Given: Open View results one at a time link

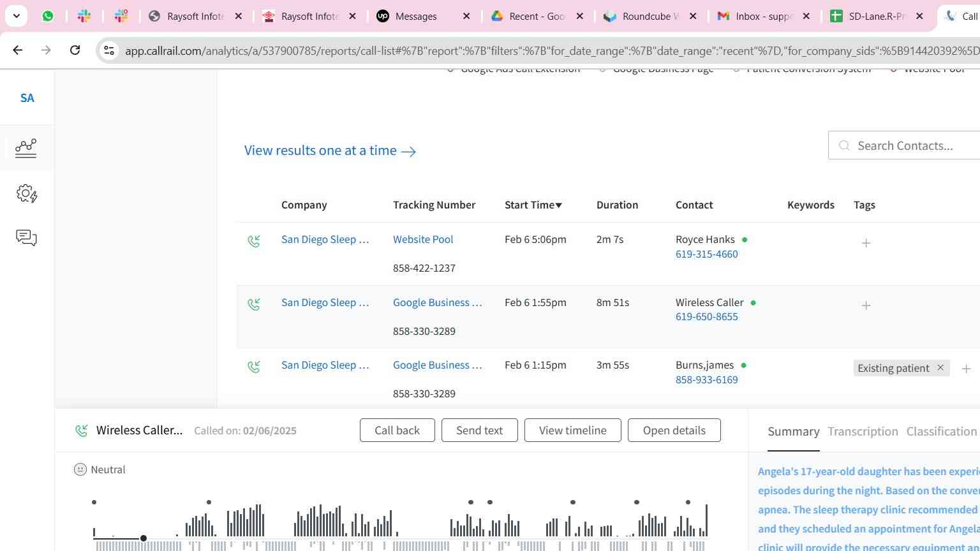Looking at the screenshot, I should pyautogui.click(x=330, y=151).
